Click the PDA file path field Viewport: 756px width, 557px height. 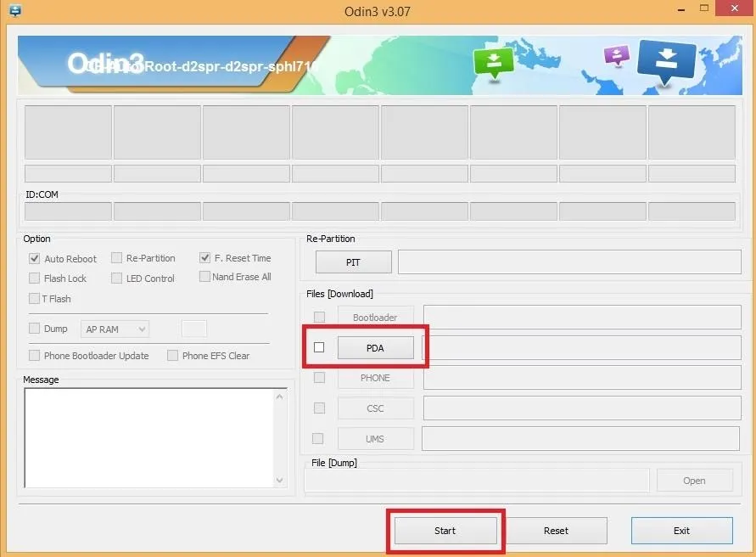coord(582,347)
